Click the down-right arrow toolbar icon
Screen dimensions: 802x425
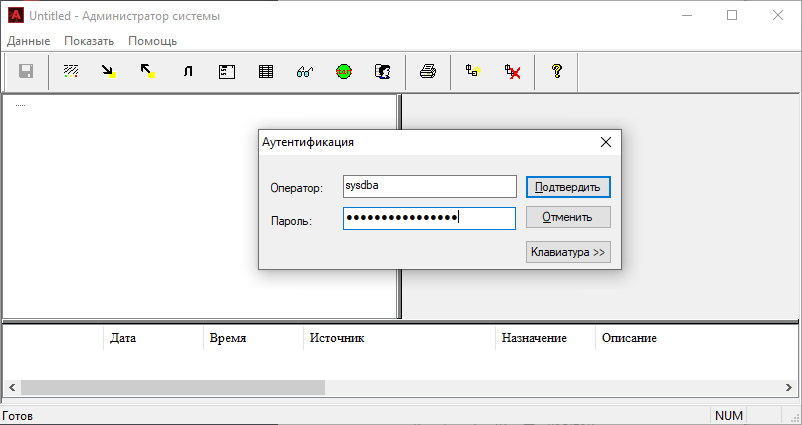click(x=108, y=72)
